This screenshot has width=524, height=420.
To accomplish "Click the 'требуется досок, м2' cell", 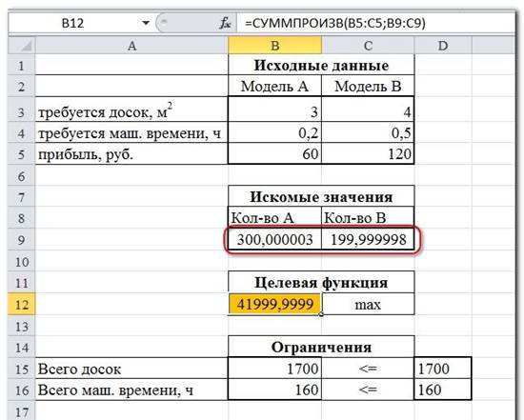I will (131, 110).
